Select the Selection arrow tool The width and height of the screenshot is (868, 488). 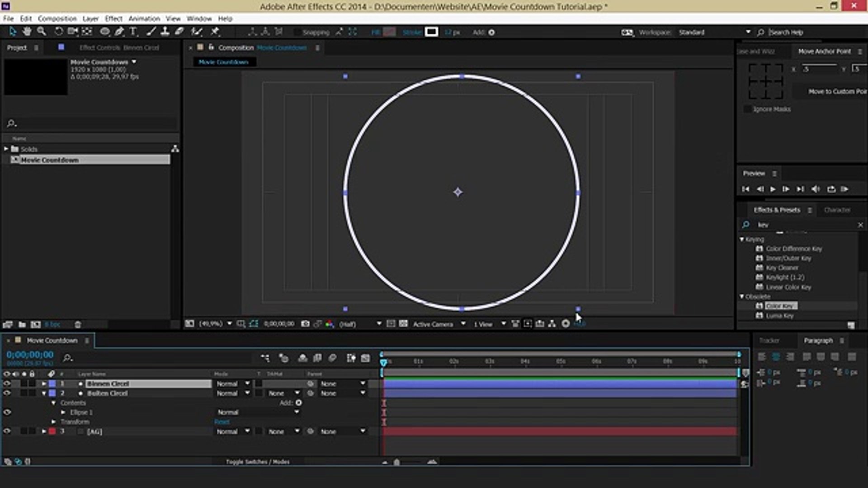pyautogui.click(x=12, y=32)
